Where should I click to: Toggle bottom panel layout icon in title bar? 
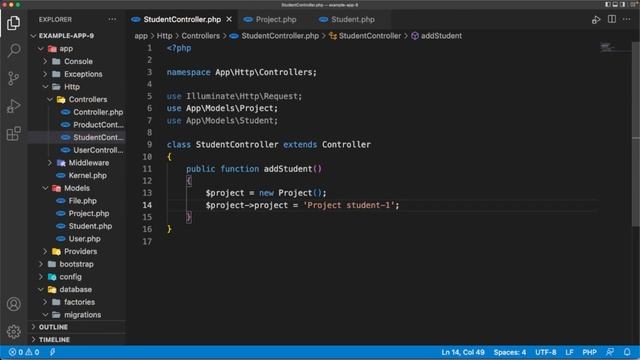tap(615, 4)
